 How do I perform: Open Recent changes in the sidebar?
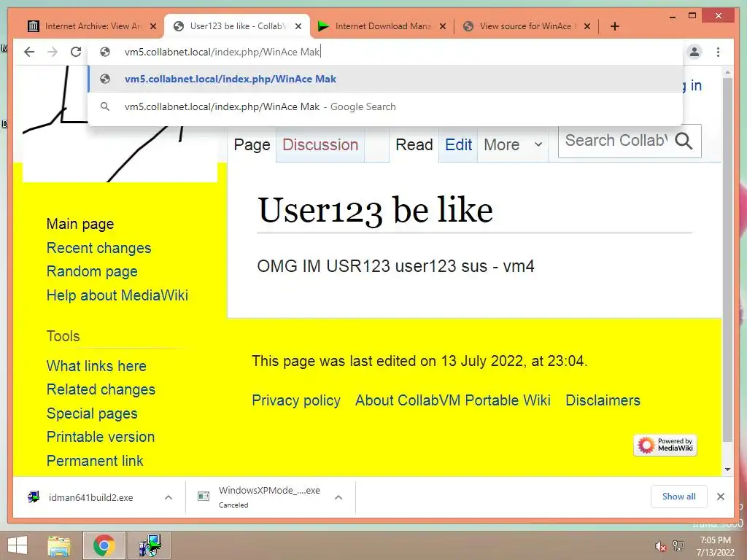coord(98,248)
